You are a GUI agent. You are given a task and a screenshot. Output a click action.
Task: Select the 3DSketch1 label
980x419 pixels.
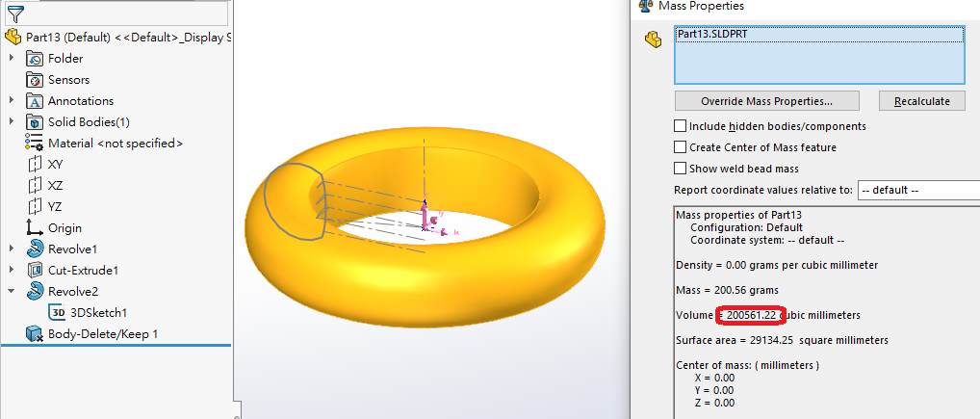pyautogui.click(x=99, y=312)
